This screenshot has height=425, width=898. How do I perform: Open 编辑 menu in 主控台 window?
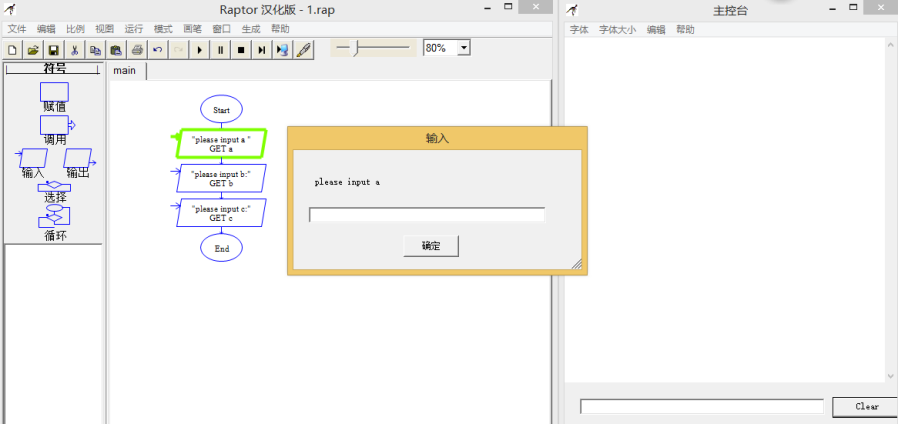656,30
